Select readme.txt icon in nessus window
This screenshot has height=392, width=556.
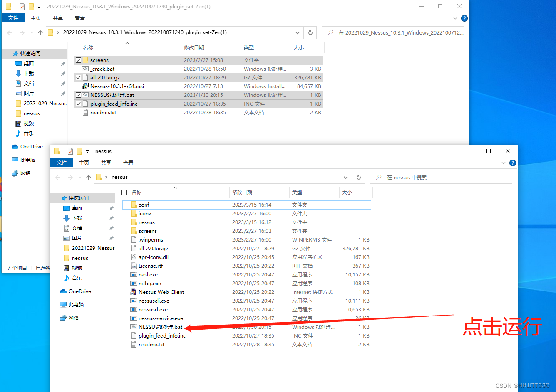[x=134, y=345]
